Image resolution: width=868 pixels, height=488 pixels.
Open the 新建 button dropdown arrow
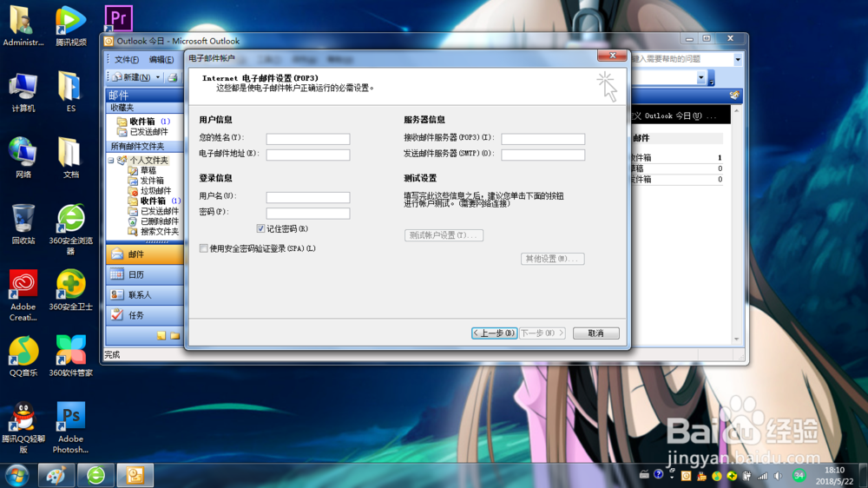158,77
